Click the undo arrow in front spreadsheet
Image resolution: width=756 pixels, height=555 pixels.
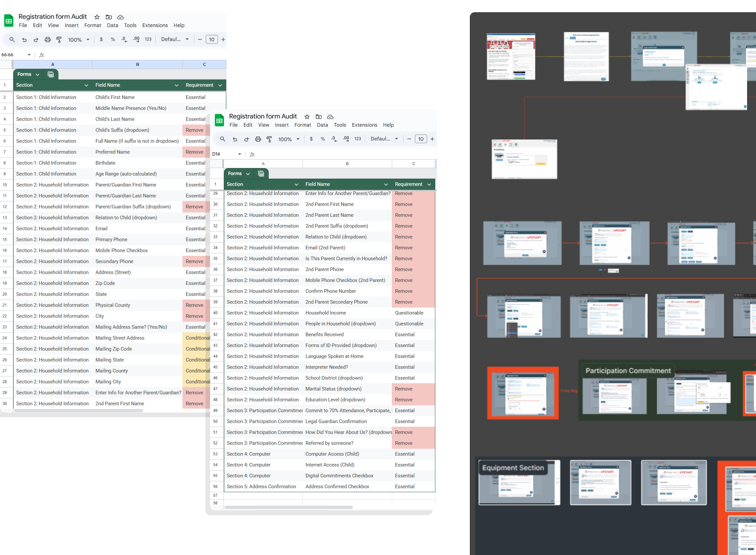point(235,139)
